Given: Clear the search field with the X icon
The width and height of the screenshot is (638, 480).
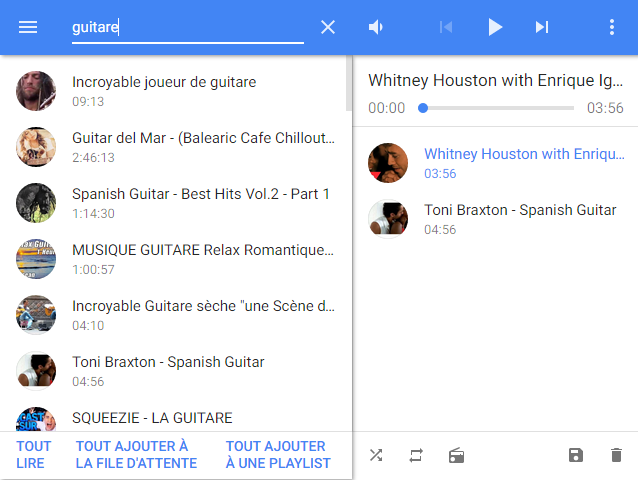Looking at the screenshot, I should pos(328,27).
